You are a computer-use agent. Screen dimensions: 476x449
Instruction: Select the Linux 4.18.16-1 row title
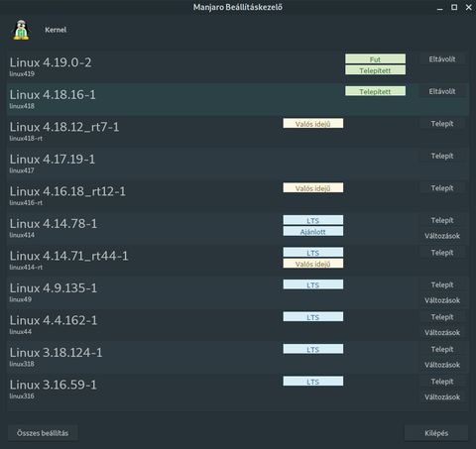53,95
